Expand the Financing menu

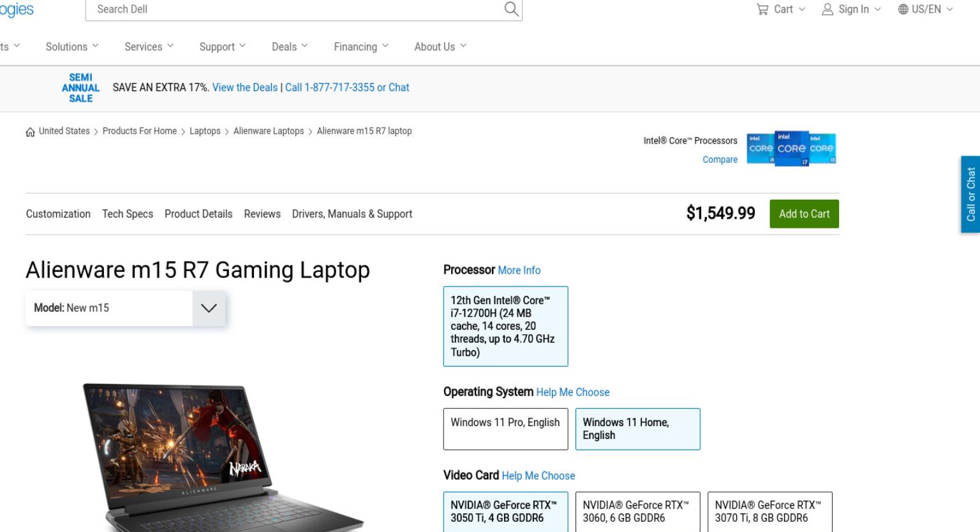click(x=361, y=47)
